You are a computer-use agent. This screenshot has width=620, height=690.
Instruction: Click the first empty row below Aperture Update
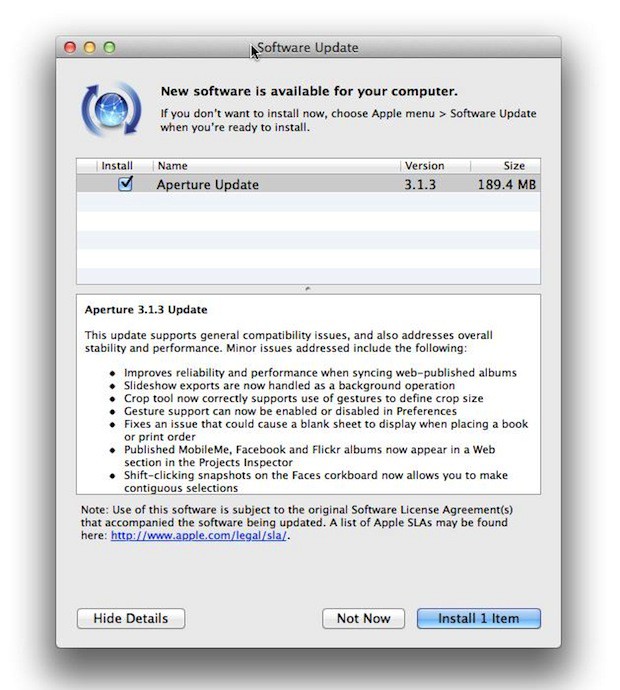point(308,202)
